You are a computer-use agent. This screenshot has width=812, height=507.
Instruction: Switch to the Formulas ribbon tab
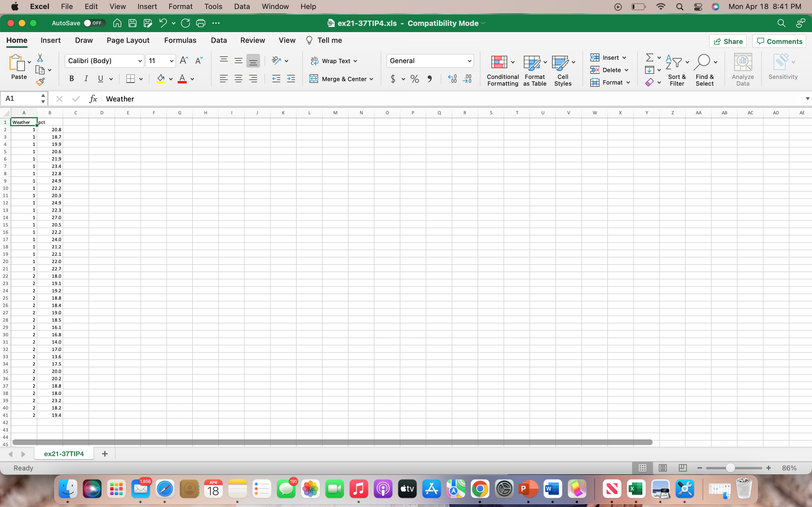point(180,40)
